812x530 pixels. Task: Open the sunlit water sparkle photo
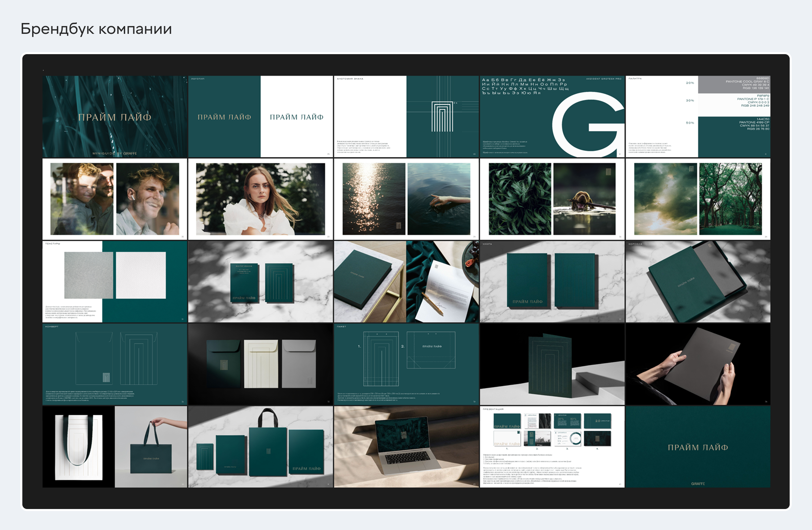click(x=374, y=199)
